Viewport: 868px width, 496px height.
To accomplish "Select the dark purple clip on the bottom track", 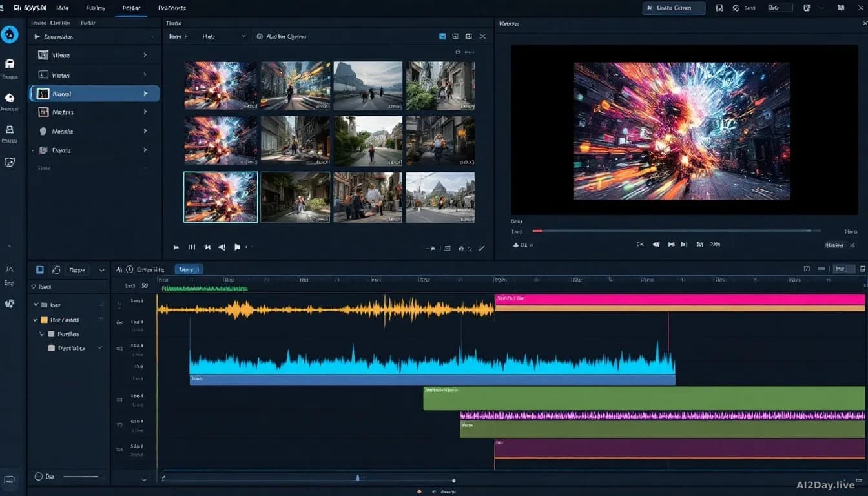I will tap(679, 449).
